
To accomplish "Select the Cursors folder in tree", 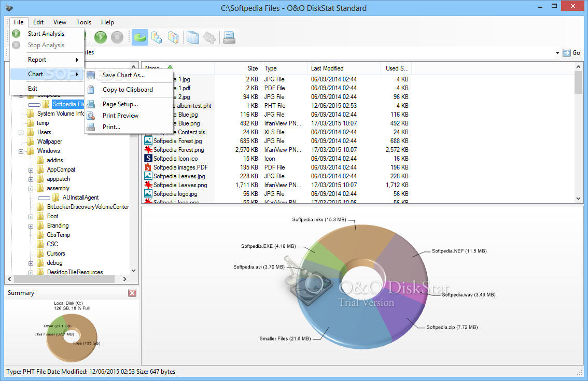I will click(56, 253).
